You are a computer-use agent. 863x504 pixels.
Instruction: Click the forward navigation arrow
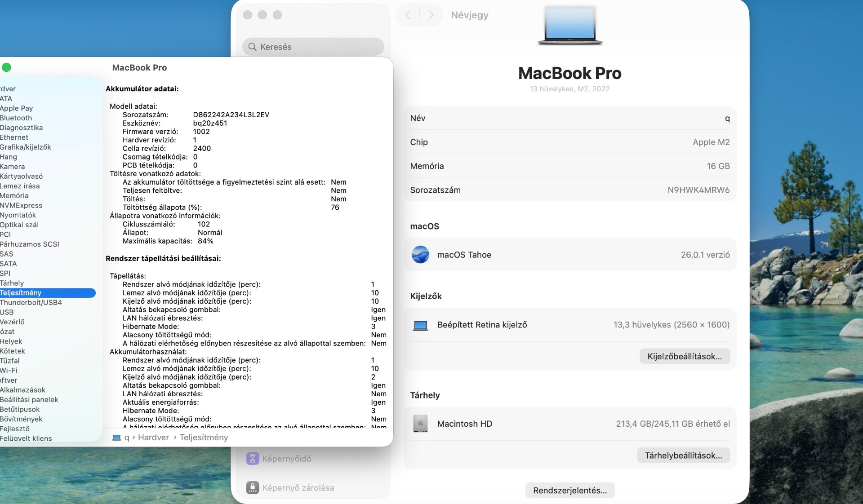tap(431, 15)
